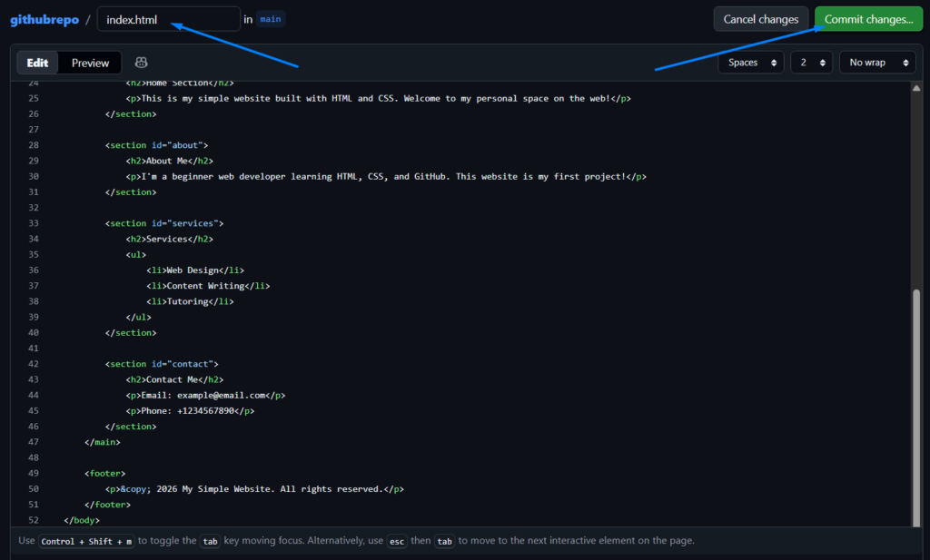The height and width of the screenshot is (560, 930).
Task: Click the 'Contact Me' heading text
Action: (172, 380)
